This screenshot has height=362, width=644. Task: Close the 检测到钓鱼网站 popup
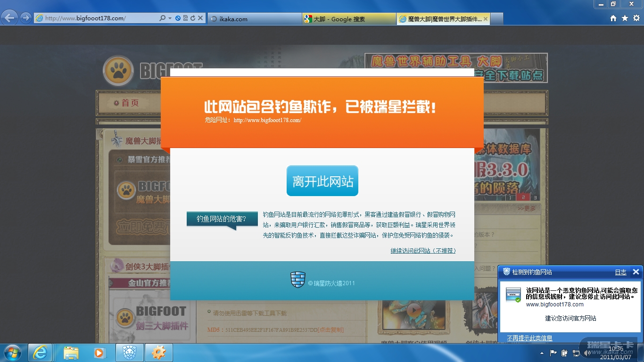click(636, 272)
